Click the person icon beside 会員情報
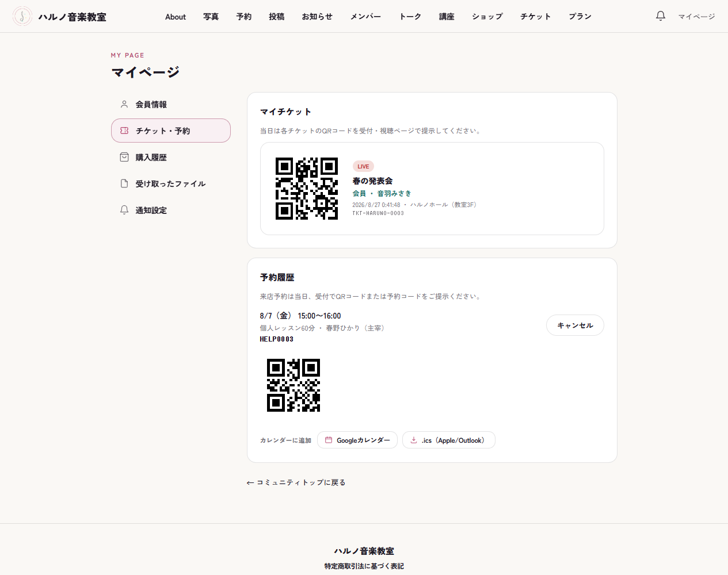The image size is (728, 575). pyautogui.click(x=124, y=104)
